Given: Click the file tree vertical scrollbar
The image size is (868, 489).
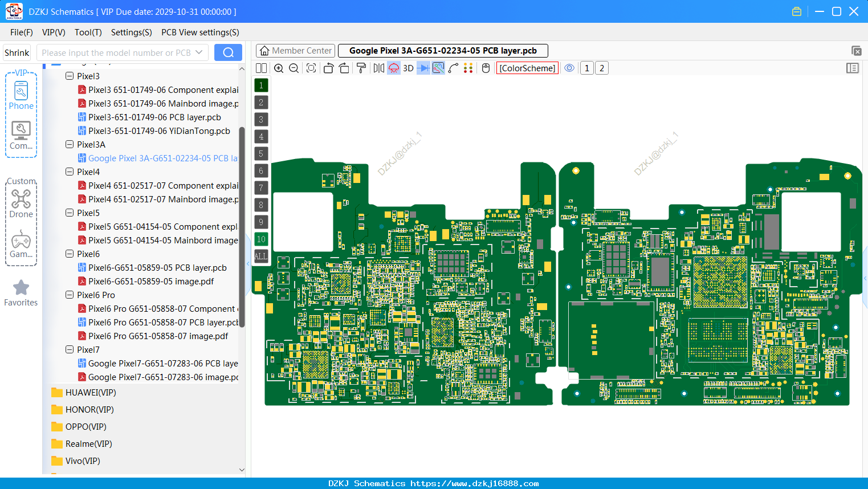Looking at the screenshot, I should 242,227.
